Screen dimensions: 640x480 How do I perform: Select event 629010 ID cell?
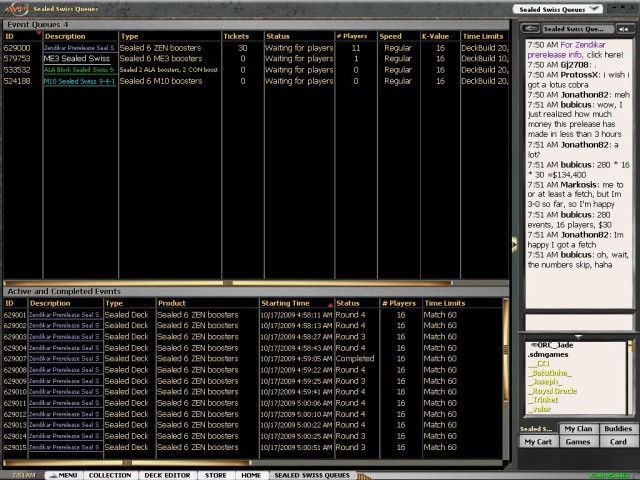coord(15,392)
